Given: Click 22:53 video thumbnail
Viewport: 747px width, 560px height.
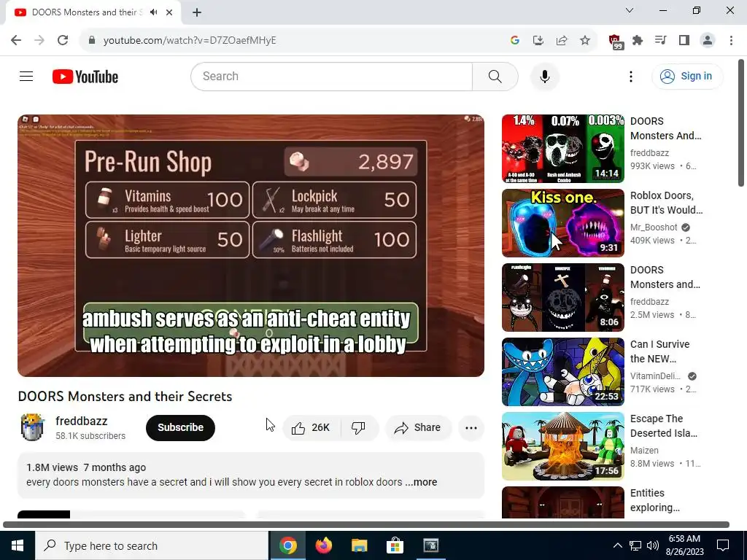Looking at the screenshot, I should (562, 372).
